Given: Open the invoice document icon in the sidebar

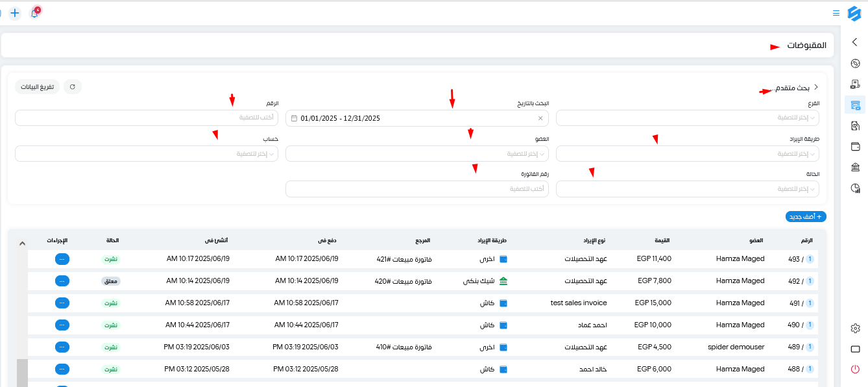Looking at the screenshot, I should tap(855, 126).
